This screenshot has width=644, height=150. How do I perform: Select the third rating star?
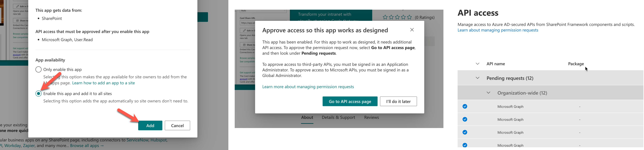[x=397, y=17]
